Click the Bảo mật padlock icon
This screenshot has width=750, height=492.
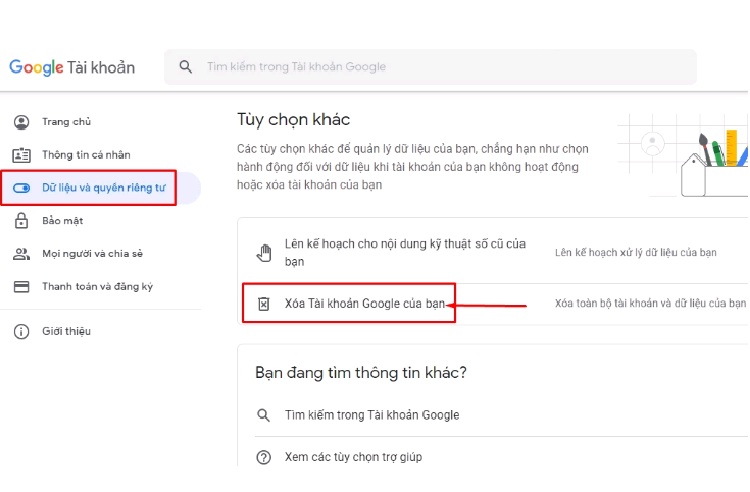click(22, 220)
